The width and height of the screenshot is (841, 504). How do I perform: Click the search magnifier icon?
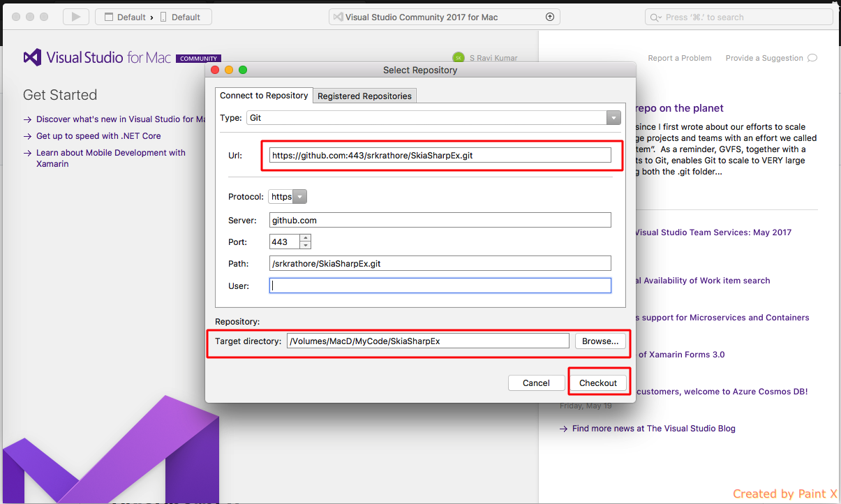point(656,17)
